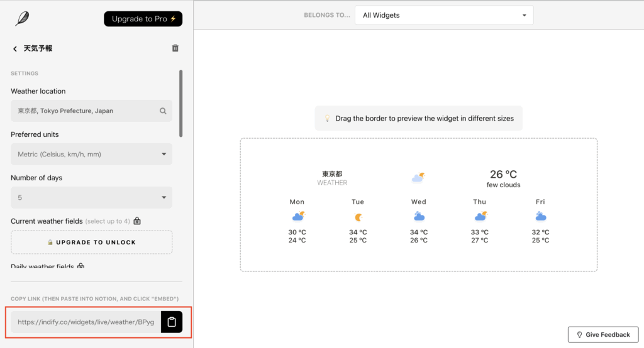
Task: Open the Preferred units dropdown
Action: click(x=91, y=154)
